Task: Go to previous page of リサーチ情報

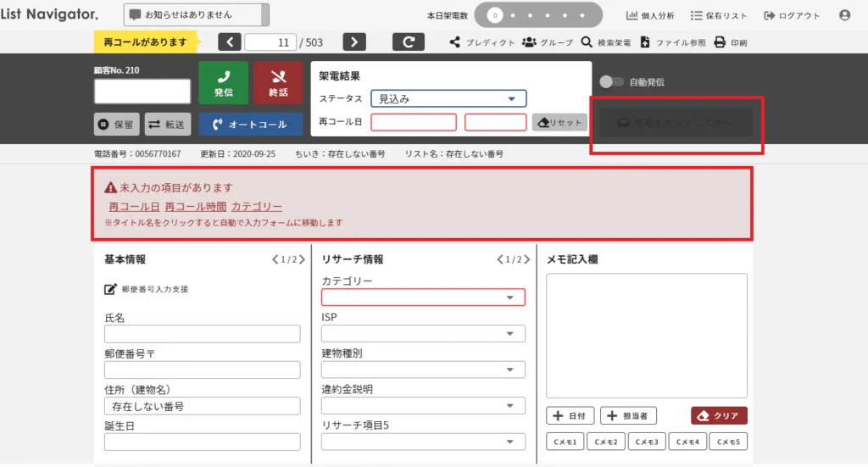Action: (500, 259)
